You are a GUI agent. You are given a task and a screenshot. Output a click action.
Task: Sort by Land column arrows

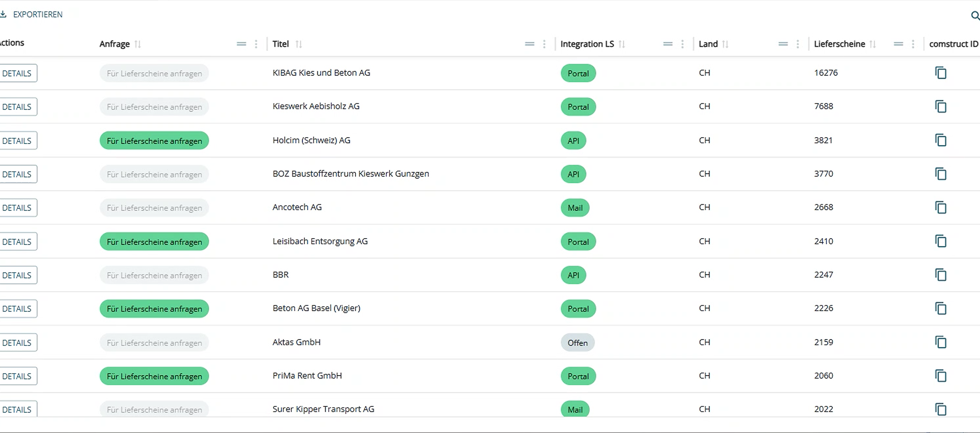point(725,44)
